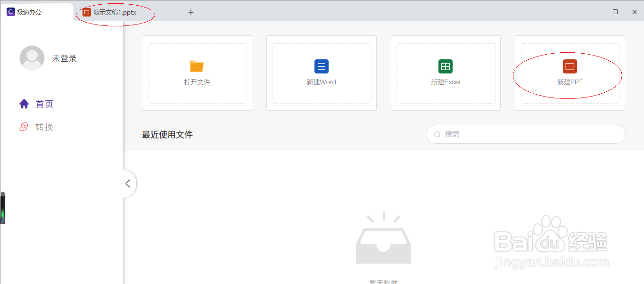Click the user avatar next to 未登录

pos(32,58)
